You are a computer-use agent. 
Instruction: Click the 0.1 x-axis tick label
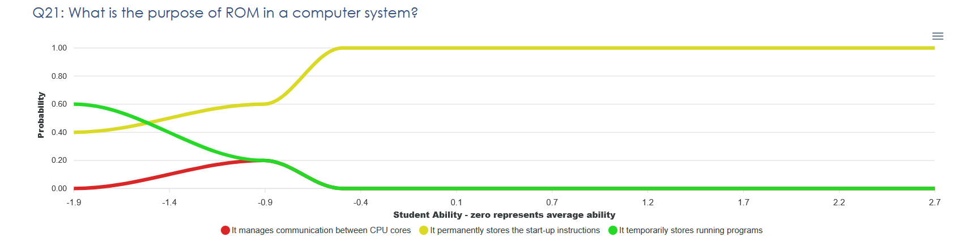tap(456, 202)
